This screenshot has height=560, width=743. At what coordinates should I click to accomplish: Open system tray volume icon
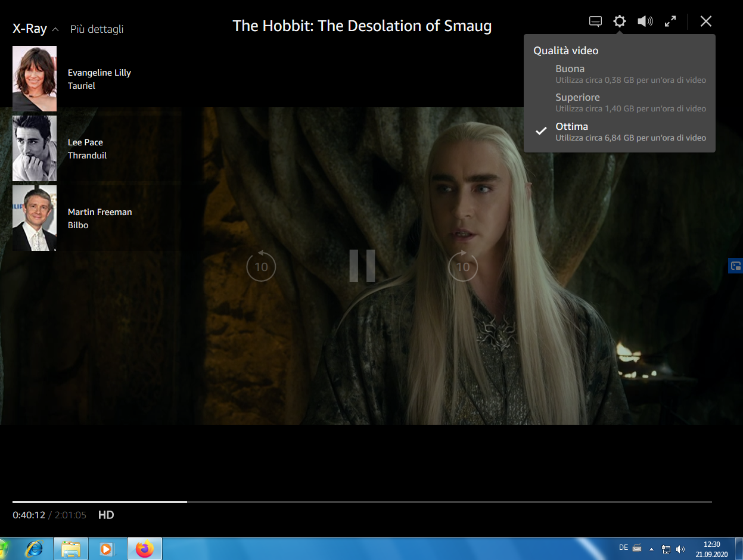(x=680, y=549)
